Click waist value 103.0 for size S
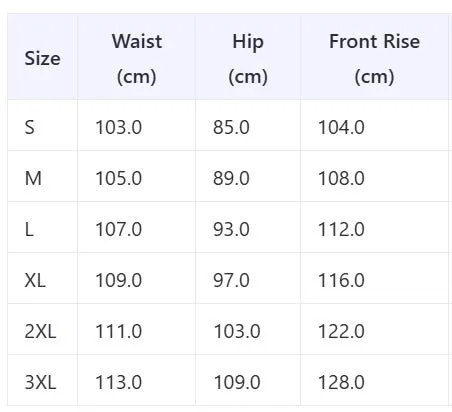 click(119, 127)
